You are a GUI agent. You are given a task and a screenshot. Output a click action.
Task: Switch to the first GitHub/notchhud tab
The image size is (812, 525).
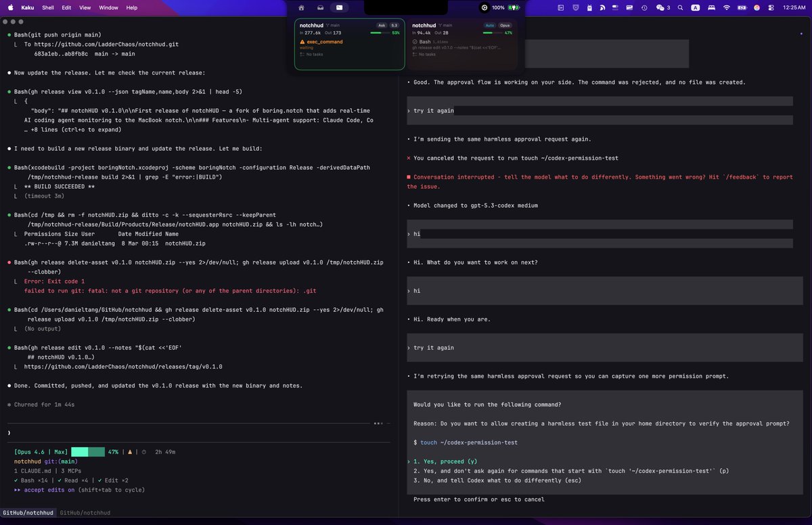click(27, 513)
